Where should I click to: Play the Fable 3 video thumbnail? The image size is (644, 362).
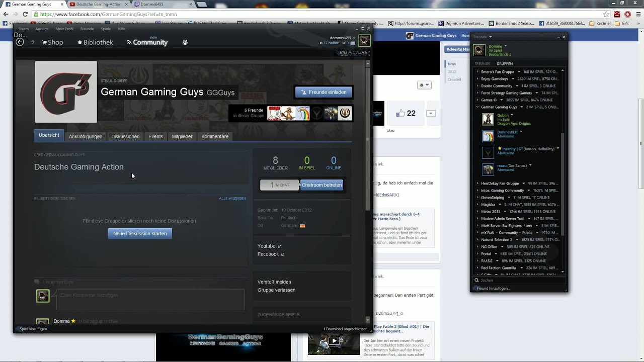pos(334,341)
